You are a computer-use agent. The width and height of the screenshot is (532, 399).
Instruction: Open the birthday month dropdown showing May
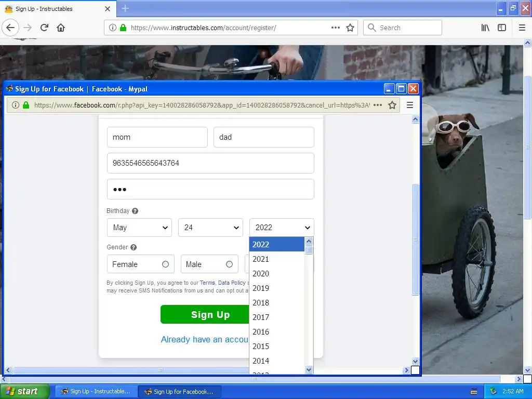pyautogui.click(x=139, y=228)
